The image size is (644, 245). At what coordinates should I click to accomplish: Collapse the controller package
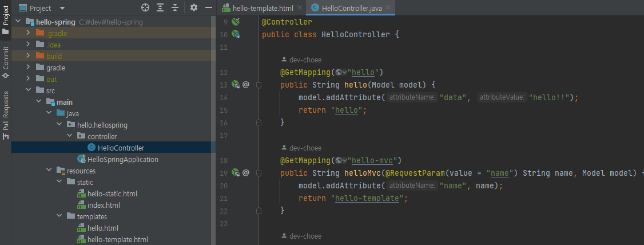[x=69, y=136]
